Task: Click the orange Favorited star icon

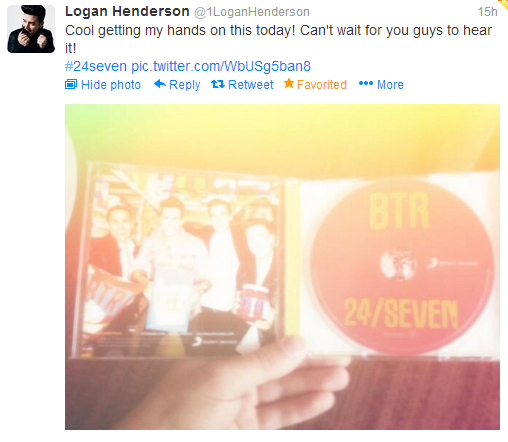Action: 289,83
